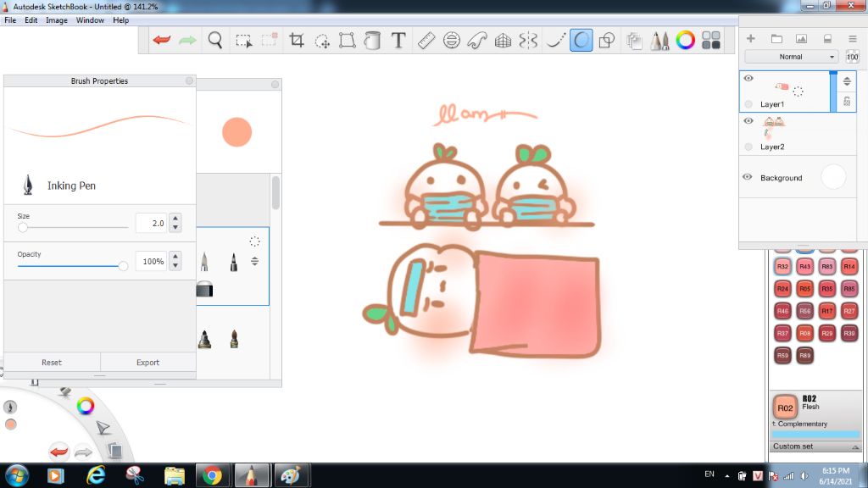Expand the Custom set panel arrow
The image size is (868, 488).
click(855, 446)
